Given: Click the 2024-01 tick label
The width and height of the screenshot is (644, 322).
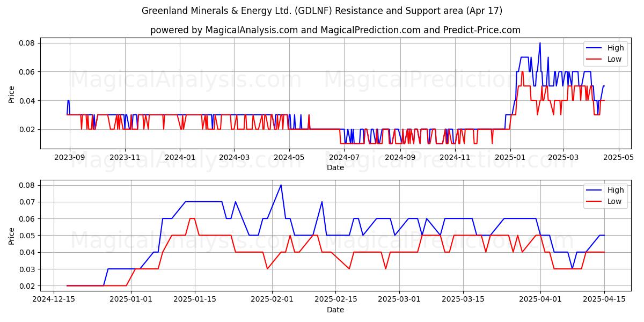Looking at the screenshot, I should click(179, 158).
